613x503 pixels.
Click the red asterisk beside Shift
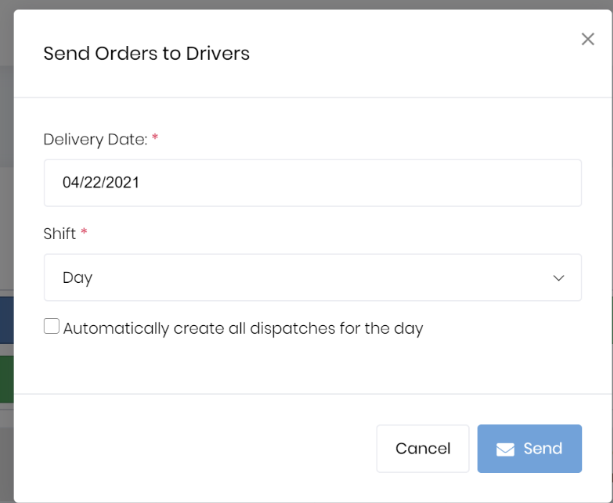click(x=84, y=232)
